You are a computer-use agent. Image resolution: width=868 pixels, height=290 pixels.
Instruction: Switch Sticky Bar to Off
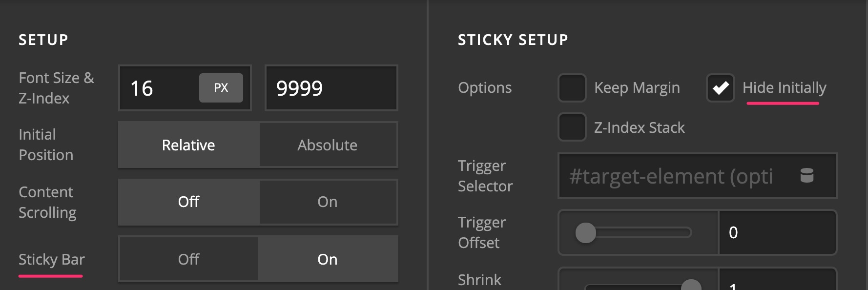[188, 259]
